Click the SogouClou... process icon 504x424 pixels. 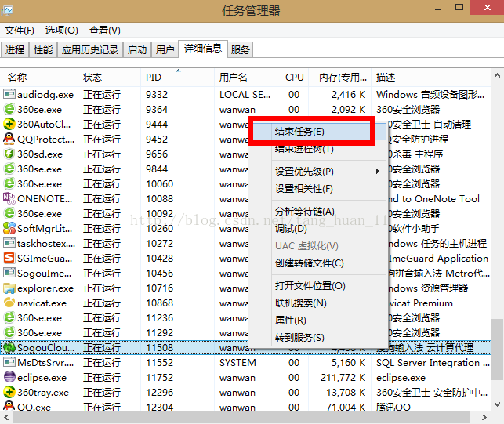click(9, 347)
